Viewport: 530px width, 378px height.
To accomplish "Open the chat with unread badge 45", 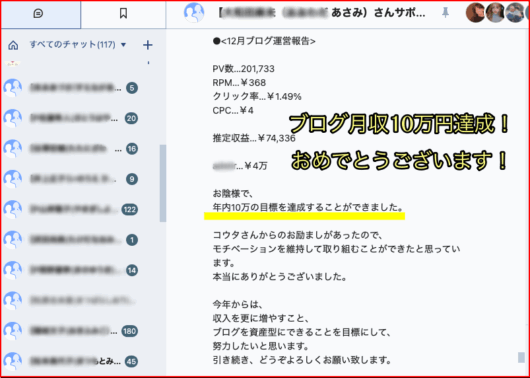I will (x=83, y=361).
